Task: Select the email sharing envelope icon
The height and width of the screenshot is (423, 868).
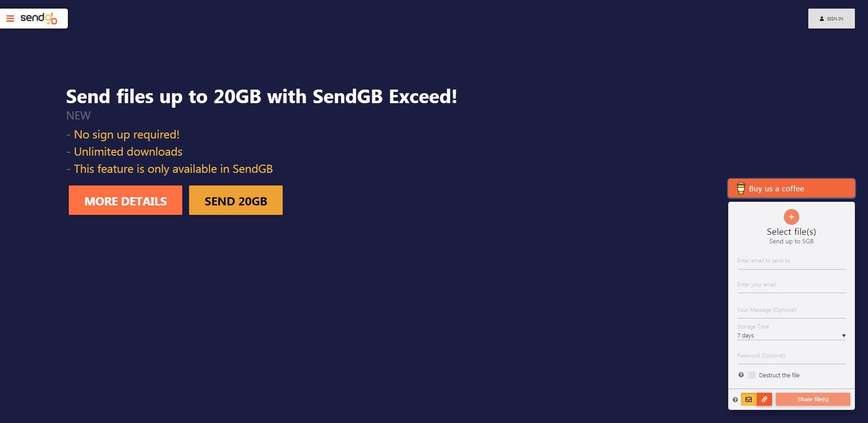Action: click(749, 399)
